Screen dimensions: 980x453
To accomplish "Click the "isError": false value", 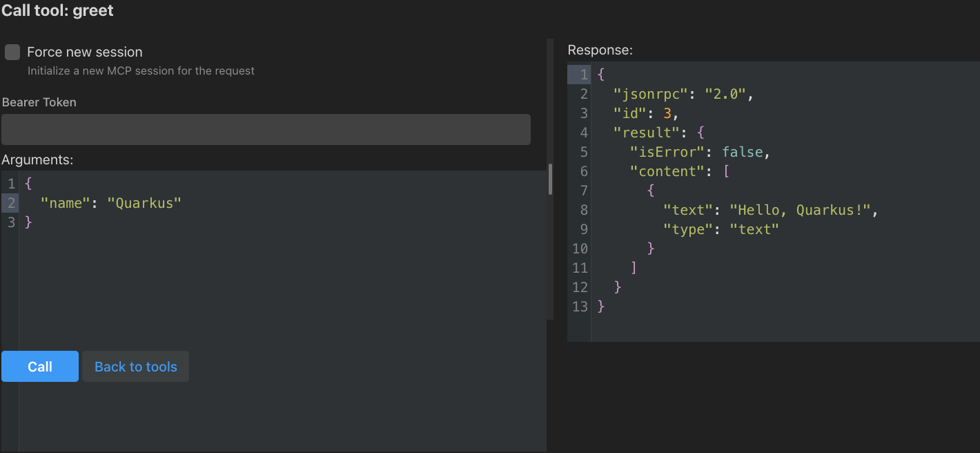I will 690,151.
